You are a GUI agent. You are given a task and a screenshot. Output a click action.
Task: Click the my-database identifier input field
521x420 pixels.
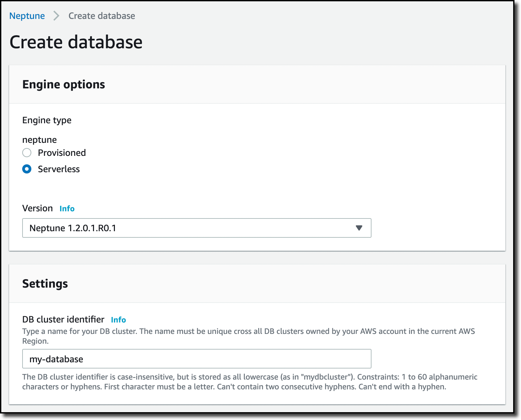(197, 359)
